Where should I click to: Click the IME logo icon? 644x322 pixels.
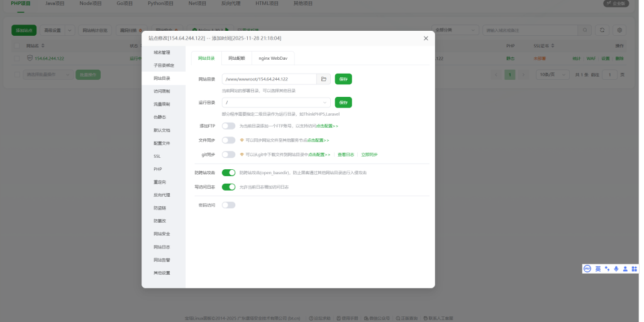pyautogui.click(x=587, y=269)
